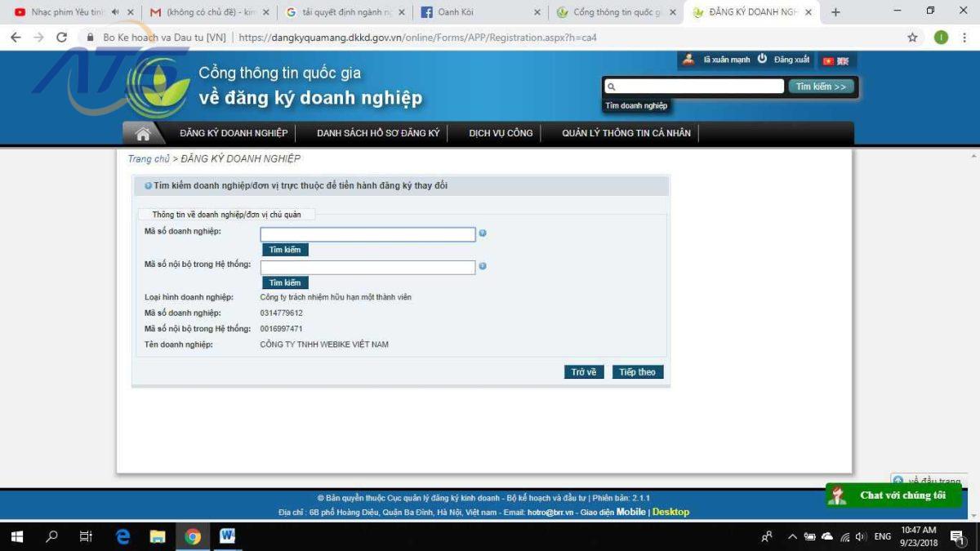Open DỊCH VỤ CÔNG menu
This screenshot has height=551, width=980.
pyautogui.click(x=501, y=133)
